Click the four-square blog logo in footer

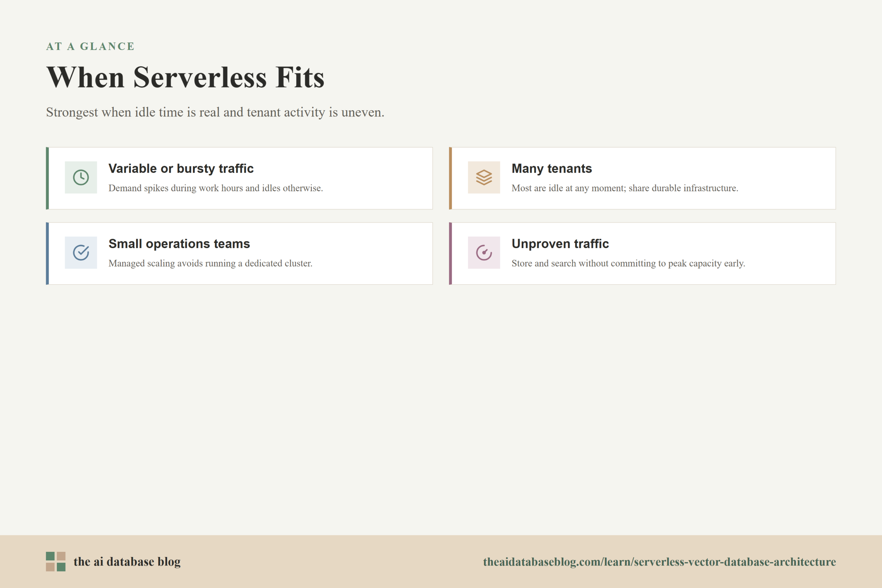click(55, 561)
